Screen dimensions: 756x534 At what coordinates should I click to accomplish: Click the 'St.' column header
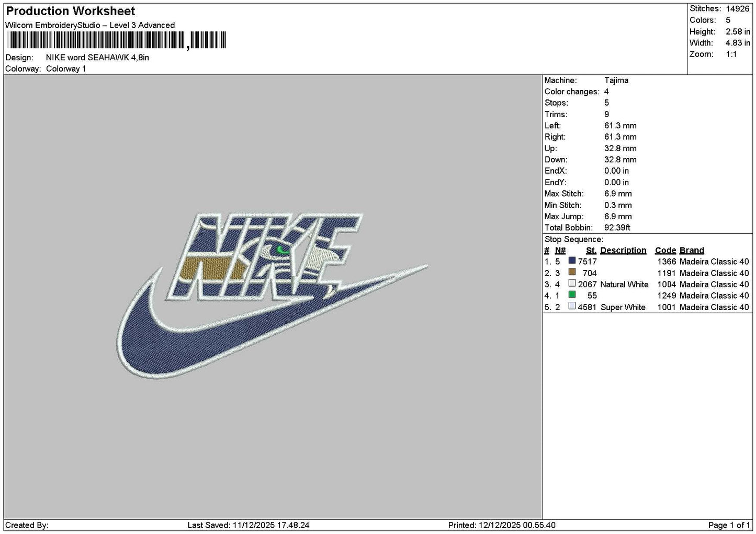(x=591, y=251)
